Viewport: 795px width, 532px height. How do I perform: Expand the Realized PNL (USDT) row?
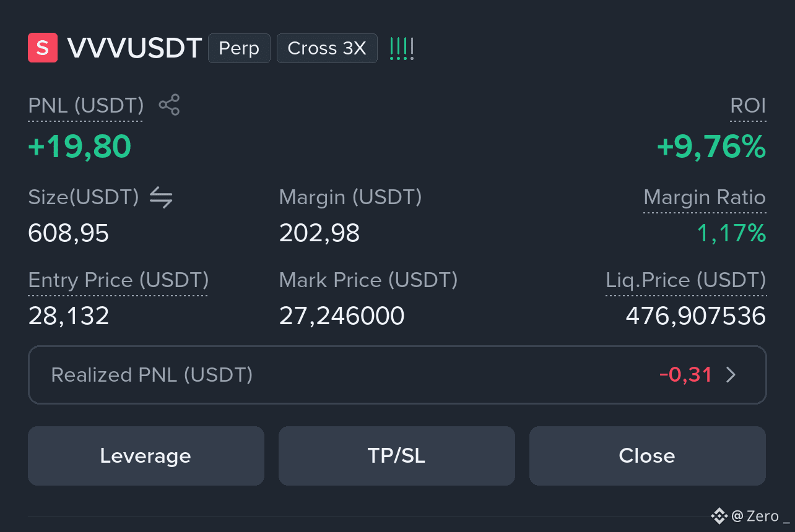397,375
